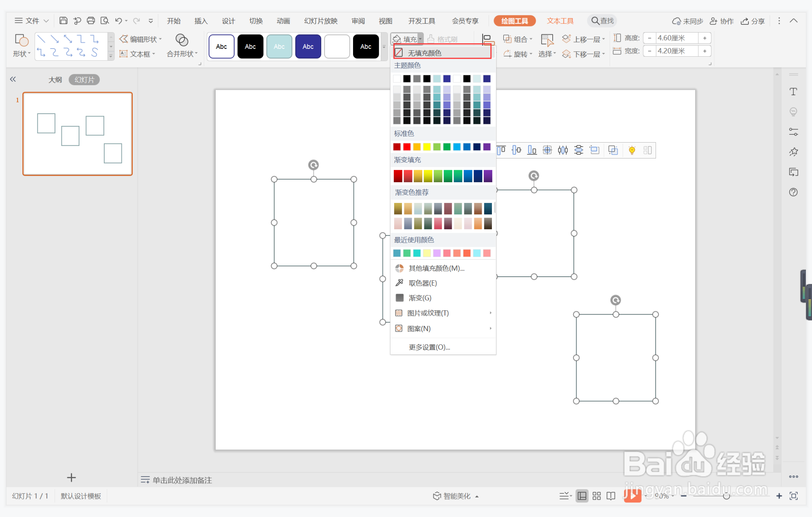
Task: Choose 无填充颜色 no fill option
Action: [442, 53]
